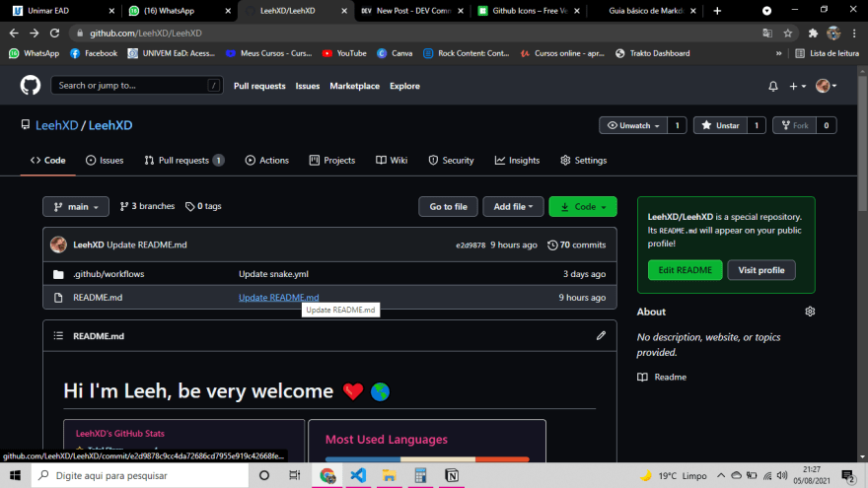Click the Search or jump to field
The height and width of the screenshot is (488, 868).
pyautogui.click(x=137, y=85)
